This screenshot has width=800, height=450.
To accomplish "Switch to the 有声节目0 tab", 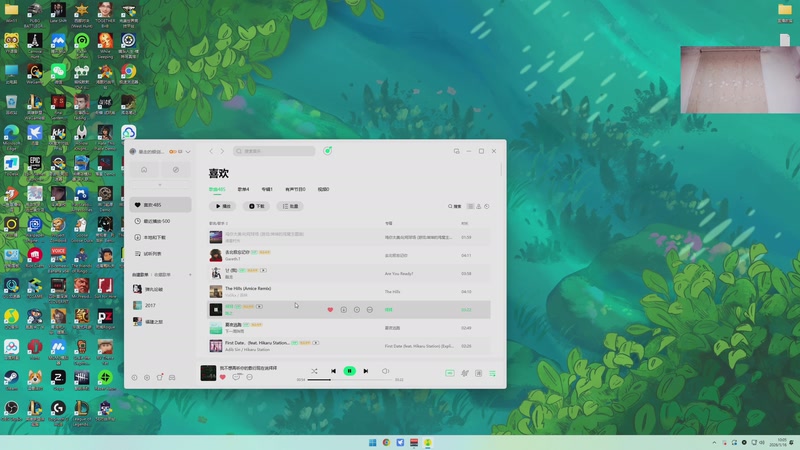I will tap(295, 189).
